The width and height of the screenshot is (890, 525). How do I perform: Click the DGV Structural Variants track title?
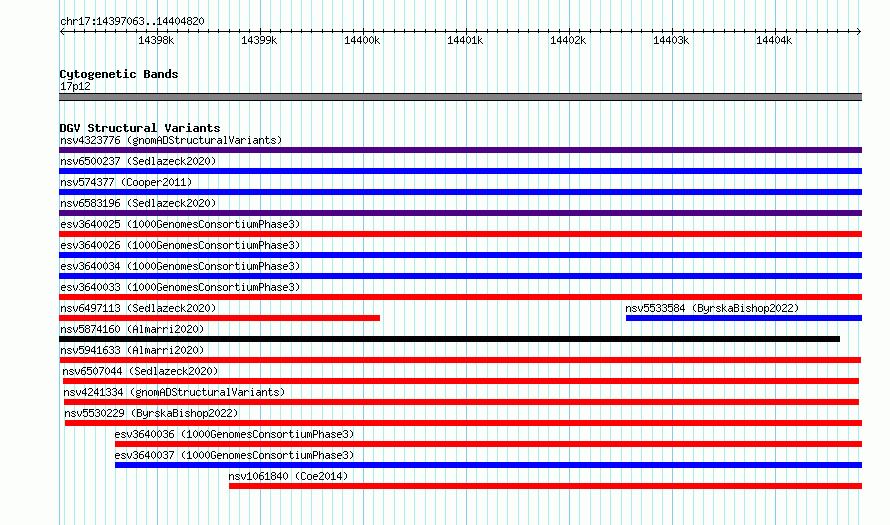140,128
